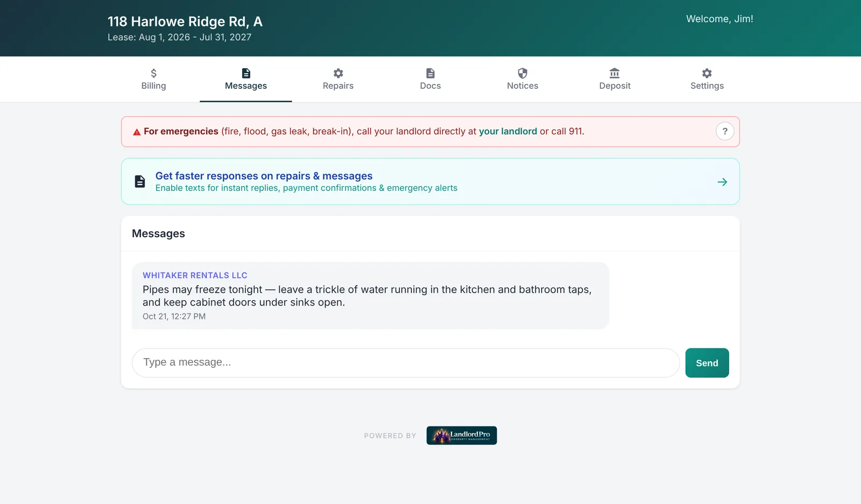Send the typed message
This screenshot has width=861, height=504.
707,363
